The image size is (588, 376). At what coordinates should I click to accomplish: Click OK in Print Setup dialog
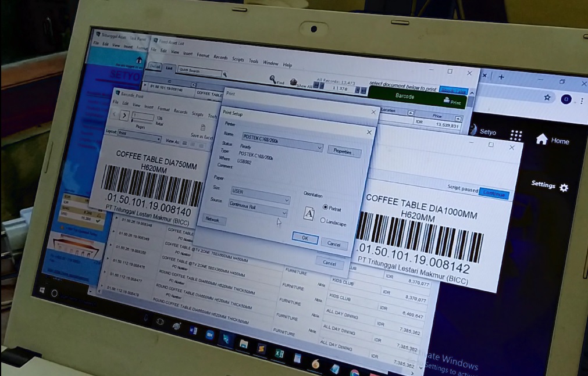(x=304, y=237)
